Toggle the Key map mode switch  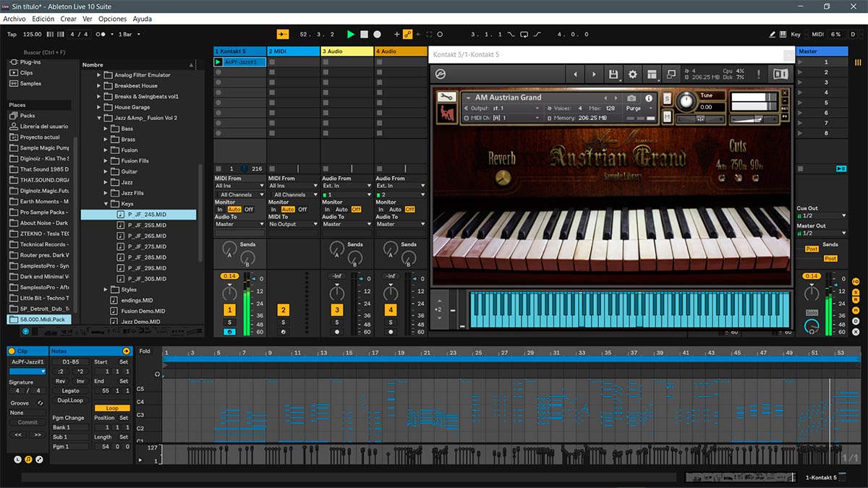pyautogui.click(x=796, y=34)
